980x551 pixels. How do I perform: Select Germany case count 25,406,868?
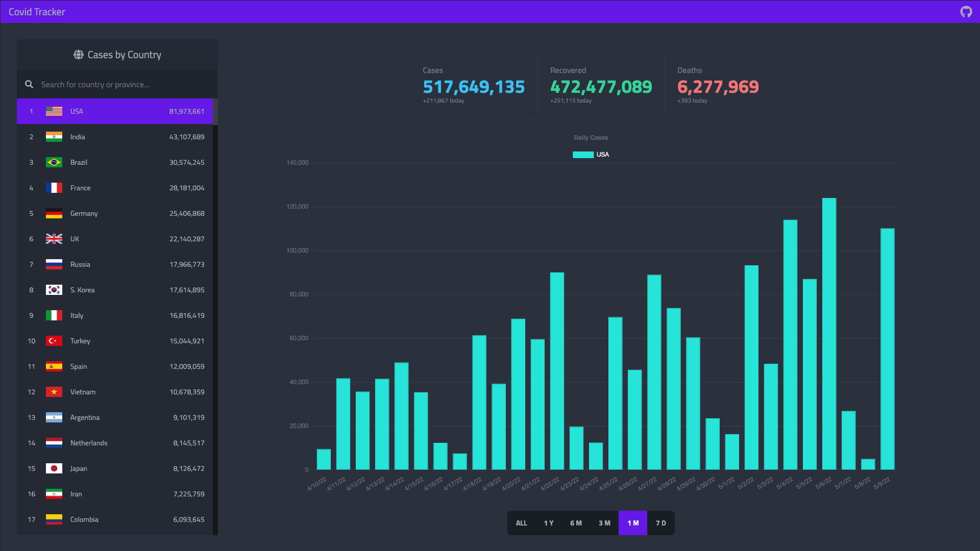point(187,213)
